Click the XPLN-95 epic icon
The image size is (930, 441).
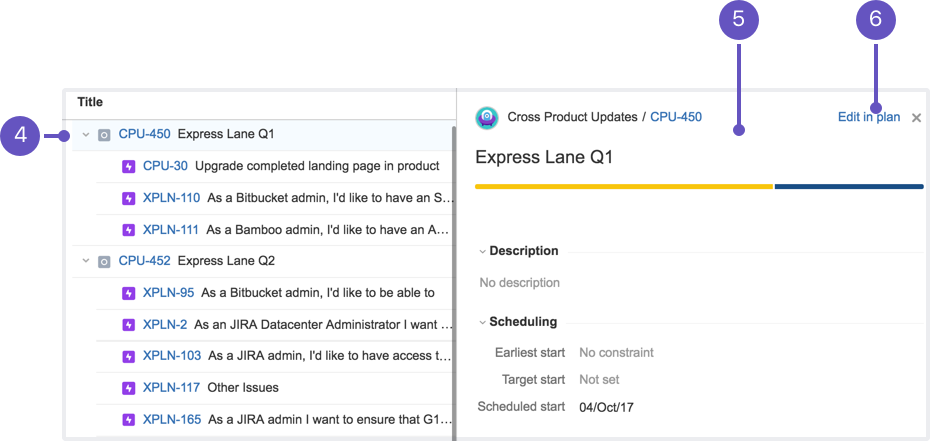tap(128, 293)
